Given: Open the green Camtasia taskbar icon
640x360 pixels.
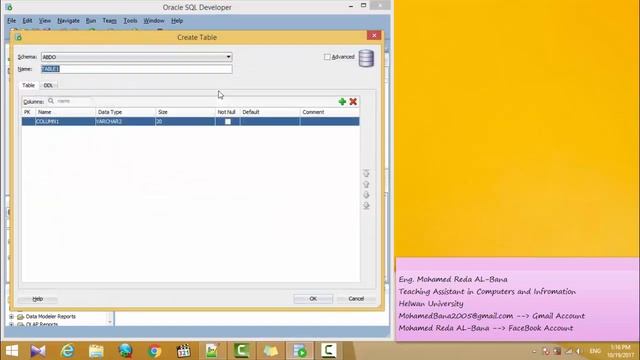Looking at the screenshot, I should pos(241,351).
